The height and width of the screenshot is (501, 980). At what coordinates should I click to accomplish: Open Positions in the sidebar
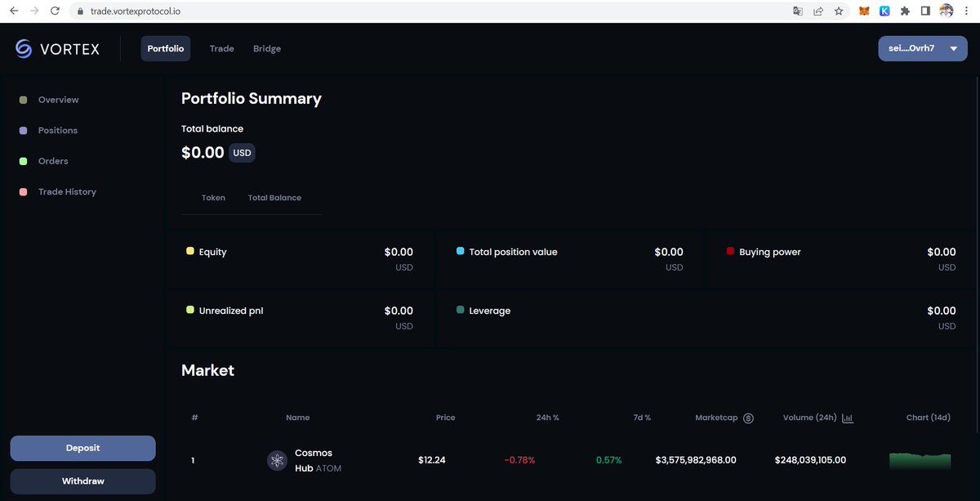58,131
